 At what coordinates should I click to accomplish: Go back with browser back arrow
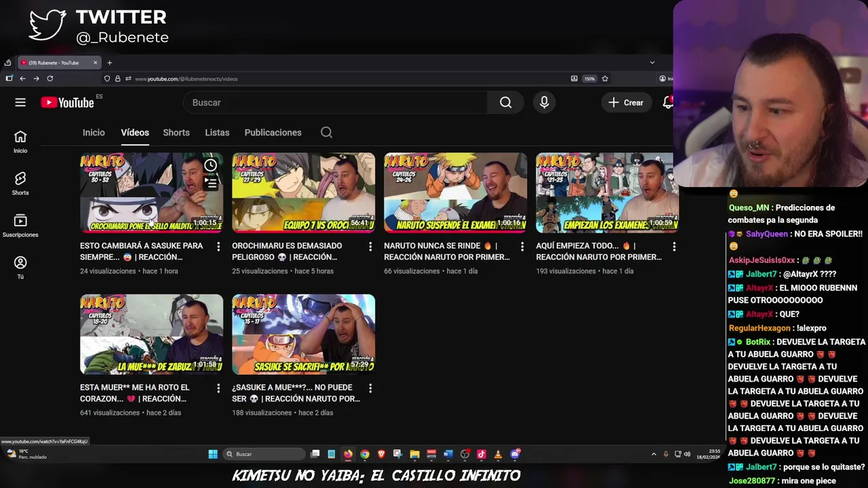[x=22, y=79]
